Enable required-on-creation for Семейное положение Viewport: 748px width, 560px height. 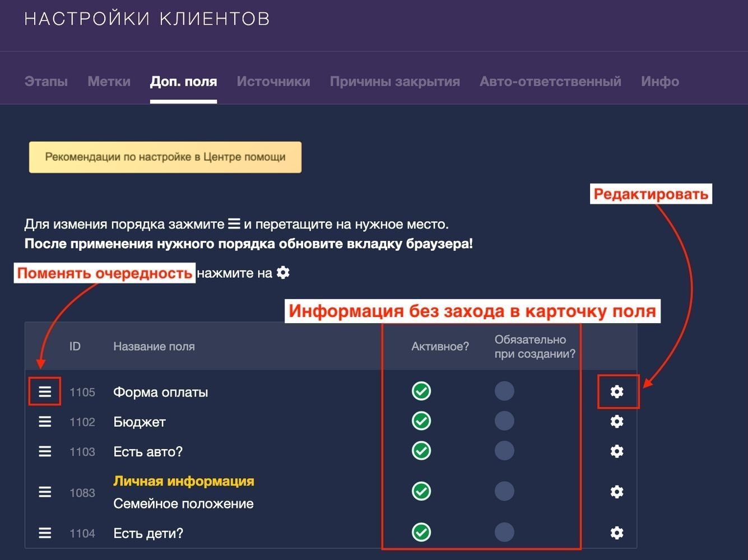point(504,491)
